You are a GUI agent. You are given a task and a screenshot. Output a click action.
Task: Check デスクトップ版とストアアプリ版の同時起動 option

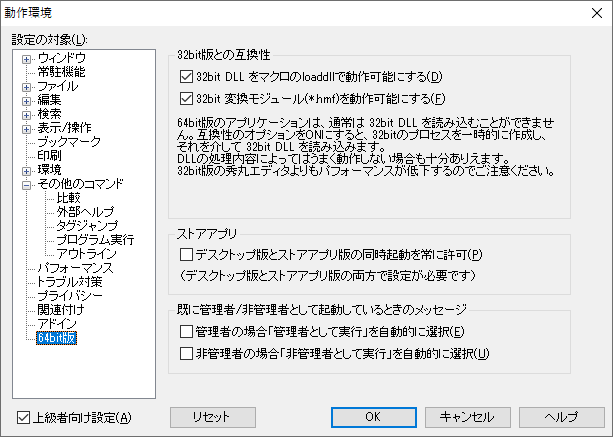pos(186,256)
